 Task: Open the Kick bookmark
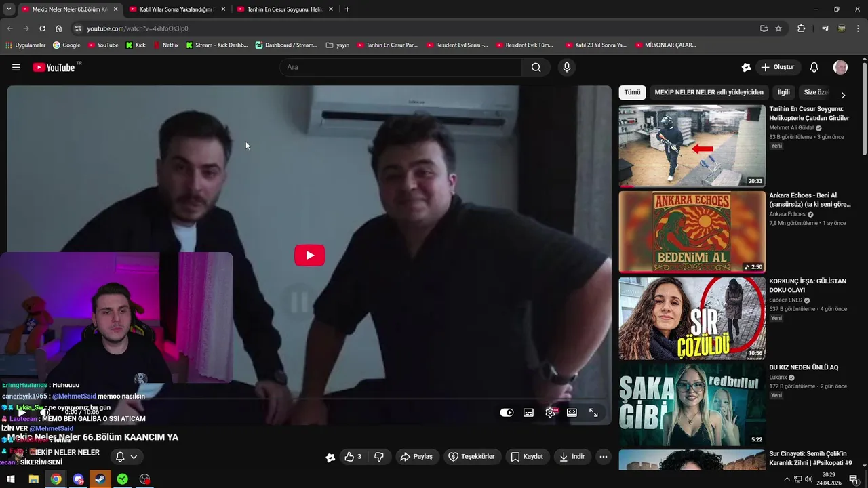tap(136, 45)
